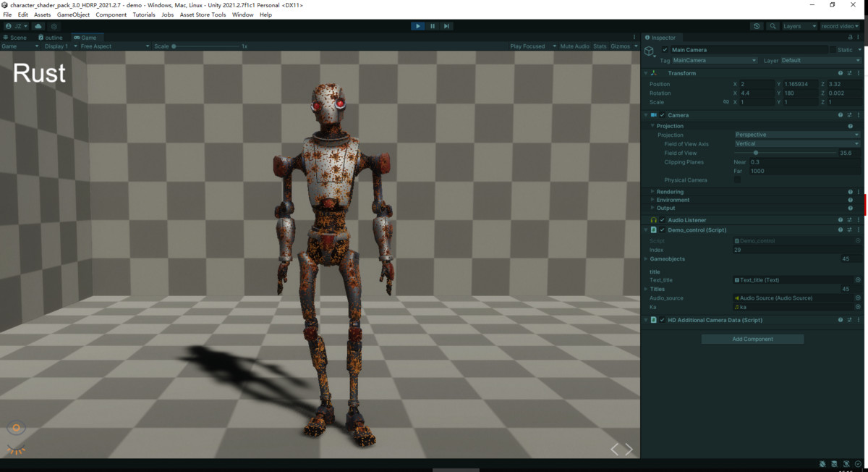Open the record video dropdown
The height and width of the screenshot is (472, 868).
[x=839, y=25]
